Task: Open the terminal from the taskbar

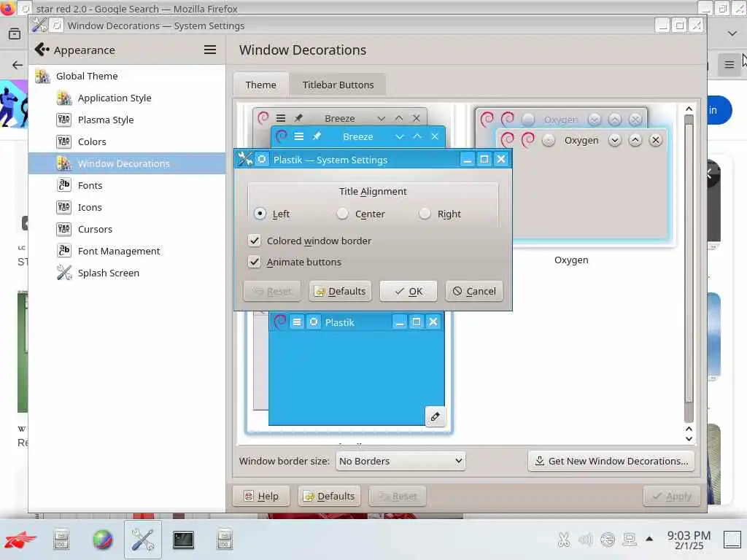Action: coord(183,540)
